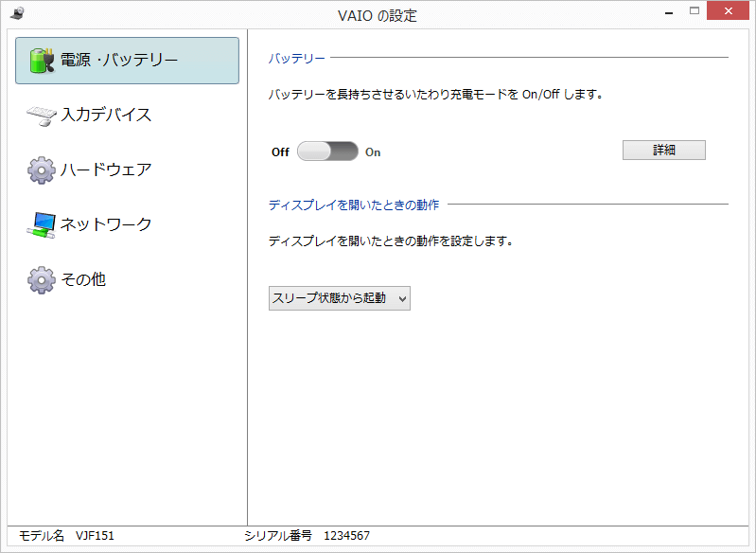The image size is (756, 553).
Task: Open the ハードウェア settings category
Action: [106, 169]
